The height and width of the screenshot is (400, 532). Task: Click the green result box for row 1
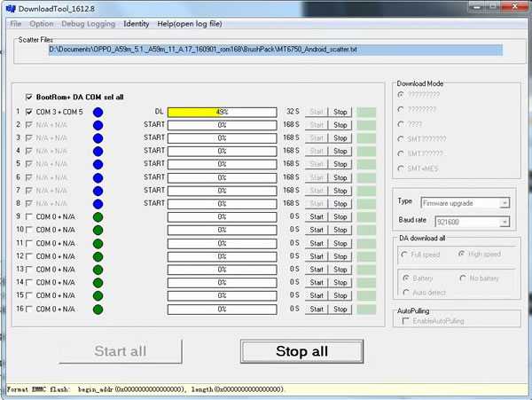364,113
